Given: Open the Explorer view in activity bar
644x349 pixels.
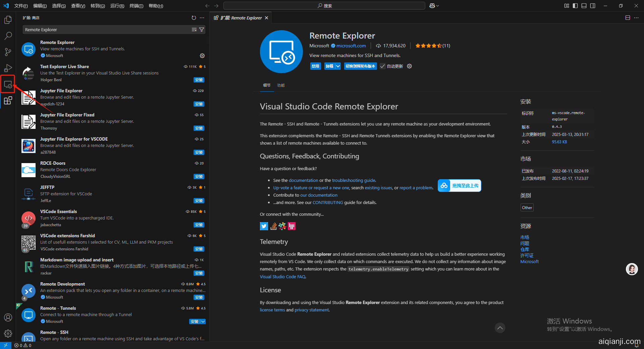Looking at the screenshot, I should (8, 20).
